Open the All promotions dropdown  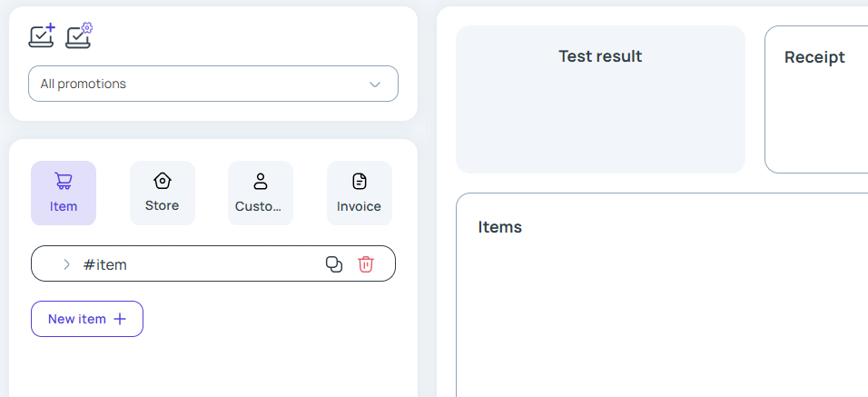[213, 84]
